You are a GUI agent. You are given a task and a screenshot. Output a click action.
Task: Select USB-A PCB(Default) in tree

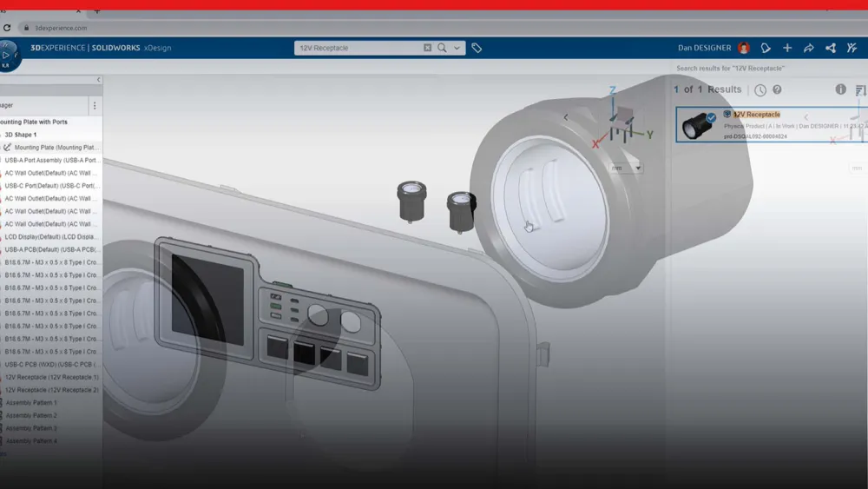[52, 249]
